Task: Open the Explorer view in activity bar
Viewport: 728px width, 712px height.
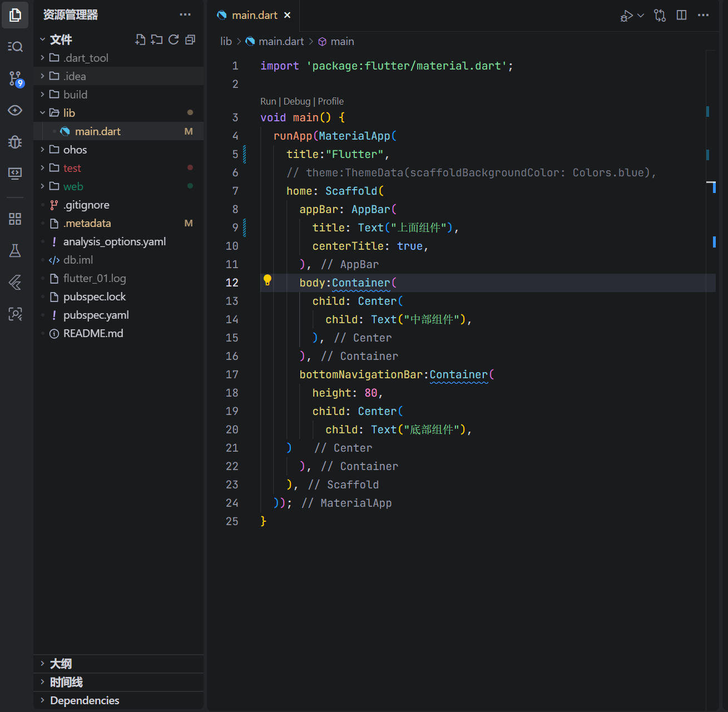Action: 15,15
